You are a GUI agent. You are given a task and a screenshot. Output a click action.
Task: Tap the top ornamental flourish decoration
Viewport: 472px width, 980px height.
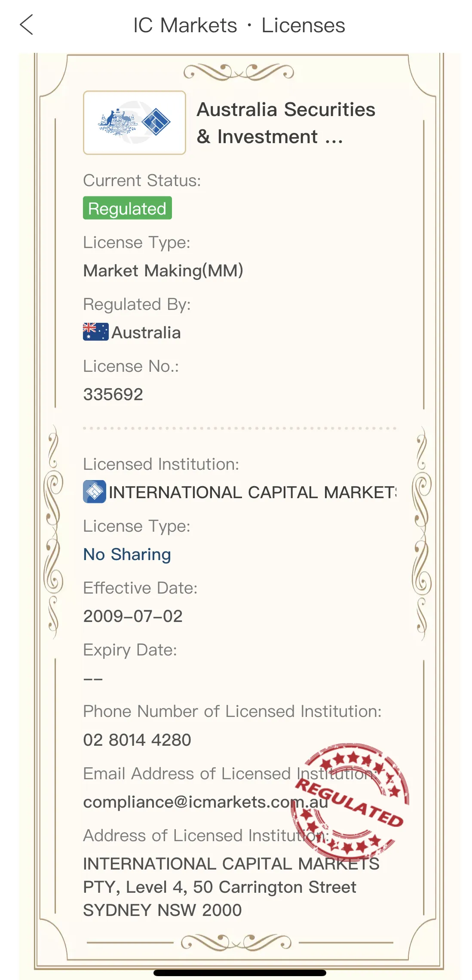coord(239,72)
